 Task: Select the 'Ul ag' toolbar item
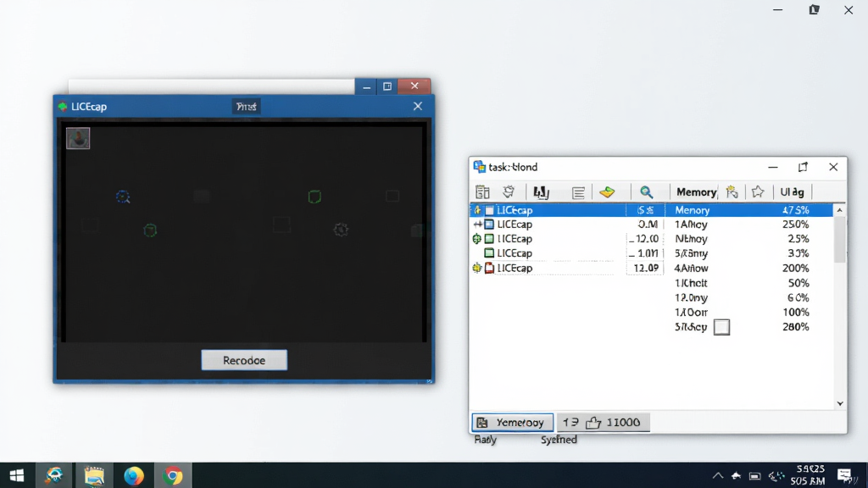point(792,192)
